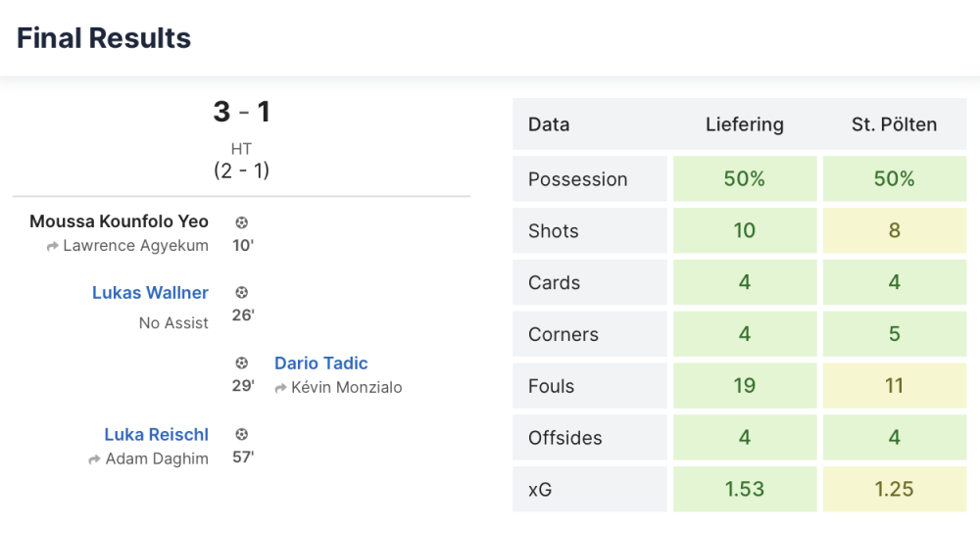Click the goal ball icon at 57'
980x533 pixels.
(242, 434)
